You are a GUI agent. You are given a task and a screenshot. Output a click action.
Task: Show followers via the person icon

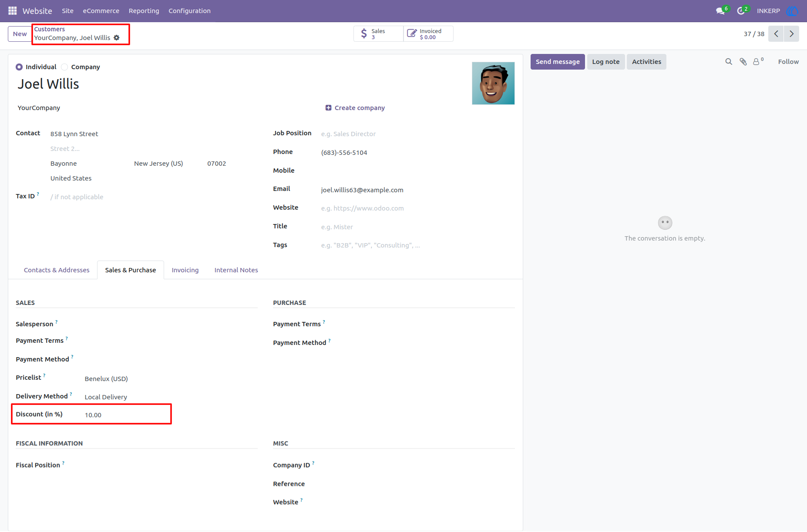(757, 62)
